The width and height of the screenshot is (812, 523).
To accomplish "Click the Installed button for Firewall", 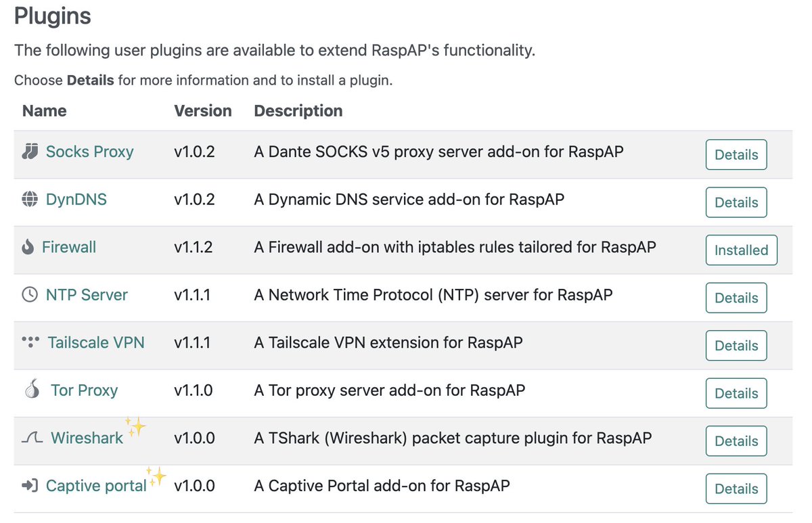I will pos(742,250).
